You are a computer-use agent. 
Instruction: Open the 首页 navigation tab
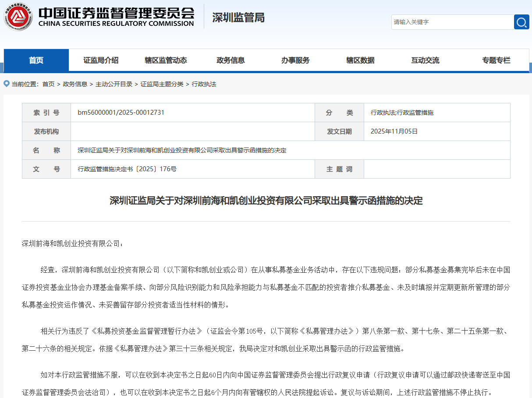pos(36,60)
